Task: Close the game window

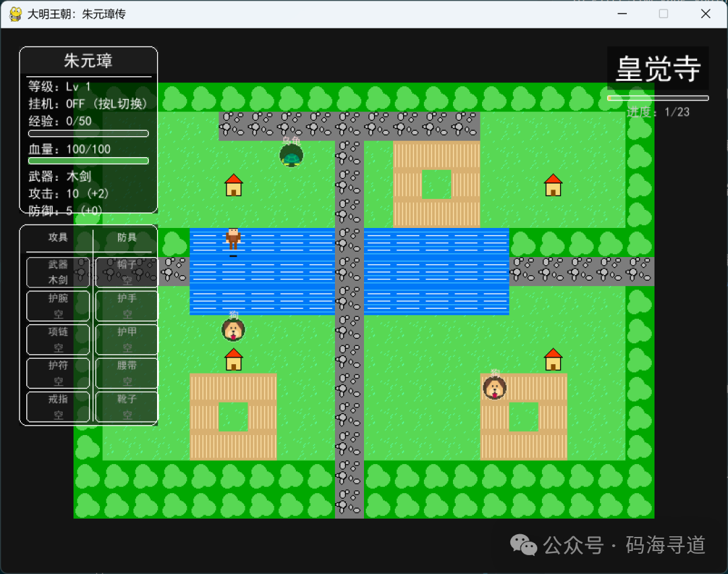Action: (705, 14)
